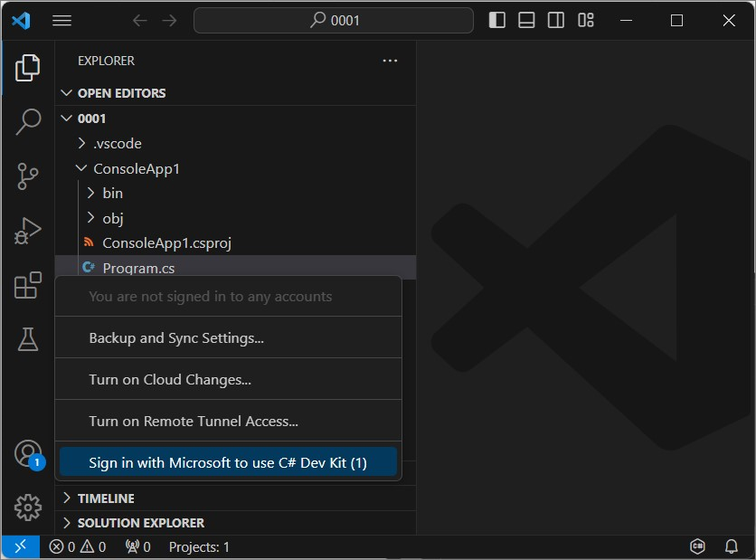Open the Testing flask view
This screenshot has width=756, height=560.
click(x=27, y=339)
